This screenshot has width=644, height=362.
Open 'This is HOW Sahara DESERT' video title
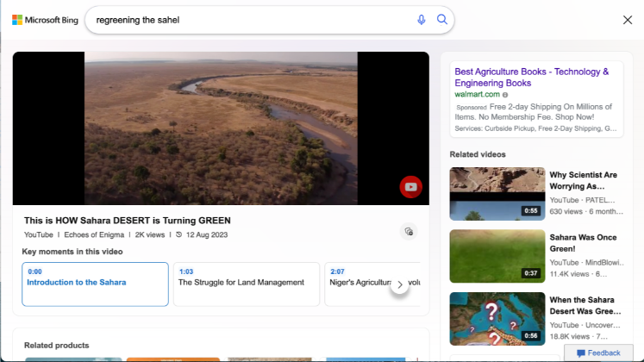click(127, 221)
